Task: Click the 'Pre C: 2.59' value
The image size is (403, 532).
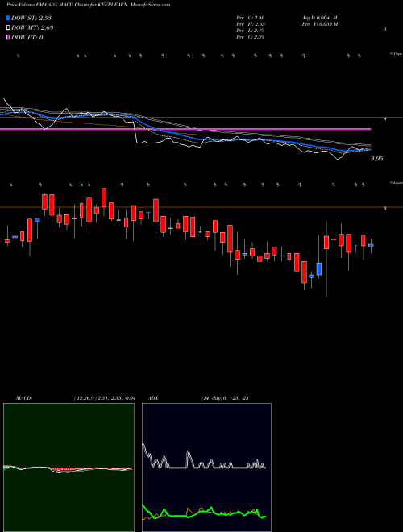Action: click(251, 37)
